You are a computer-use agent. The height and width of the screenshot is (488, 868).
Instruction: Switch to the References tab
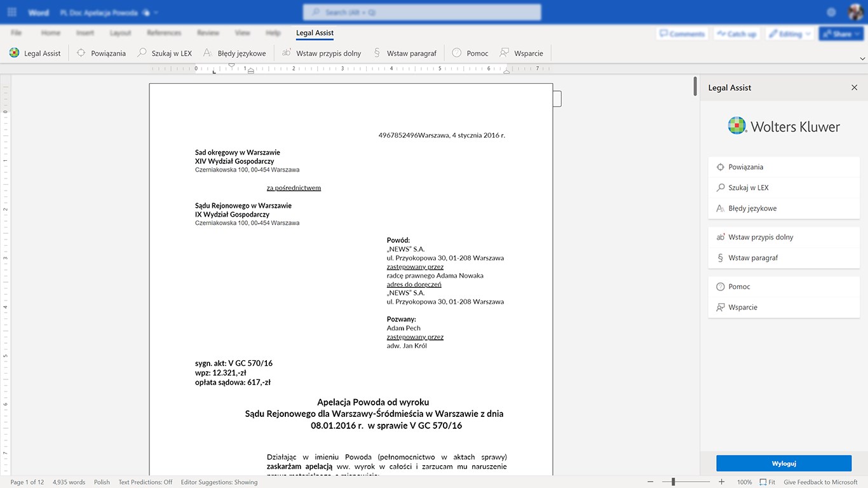(x=164, y=33)
